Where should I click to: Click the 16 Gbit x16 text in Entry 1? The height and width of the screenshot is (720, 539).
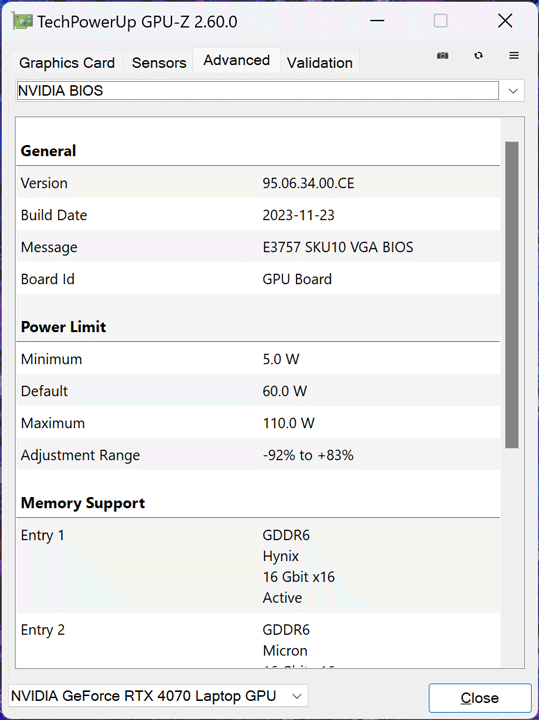coord(298,577)
